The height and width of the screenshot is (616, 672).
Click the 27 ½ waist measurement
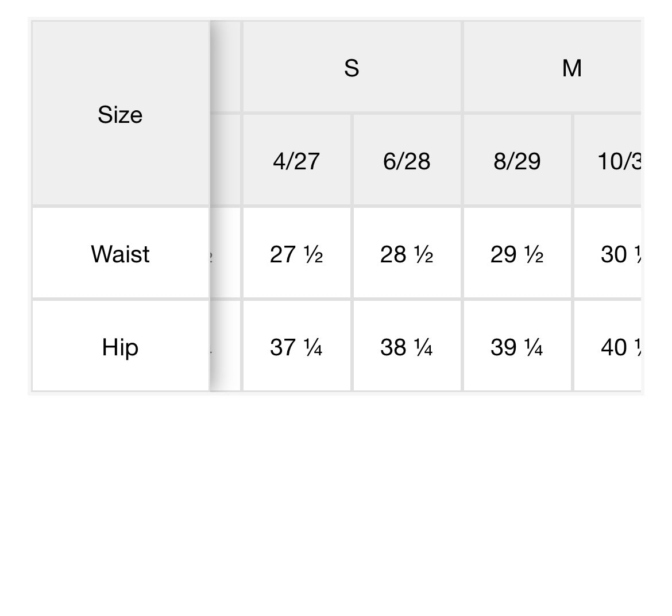point(296,254)
